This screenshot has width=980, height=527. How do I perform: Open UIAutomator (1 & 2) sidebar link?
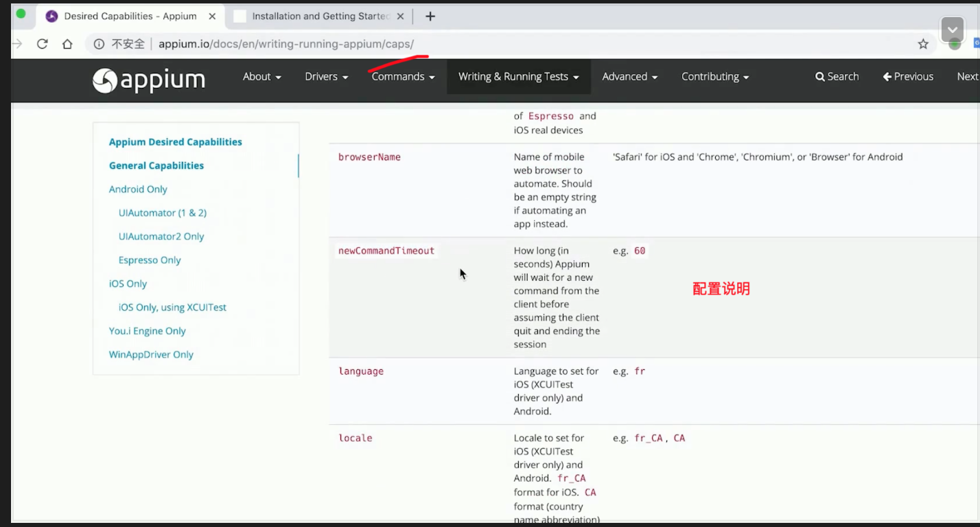163,213
